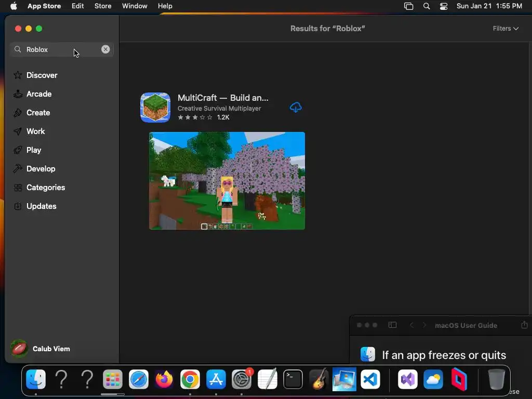532x399 pixels.
Task: Open the cloud weather app in Dock
Action: 433,379
